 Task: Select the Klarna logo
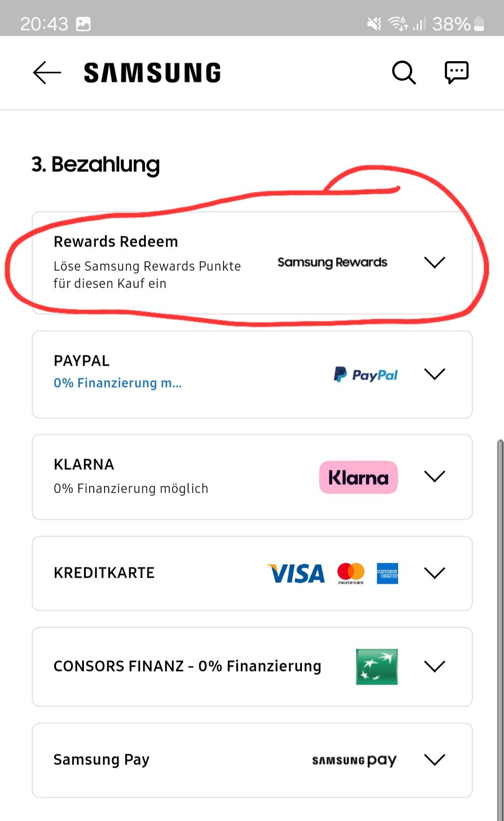tap(358, 477)
